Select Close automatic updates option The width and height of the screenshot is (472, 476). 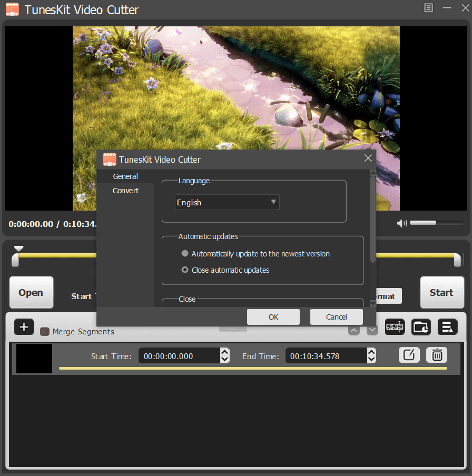[x=185, y=270]
